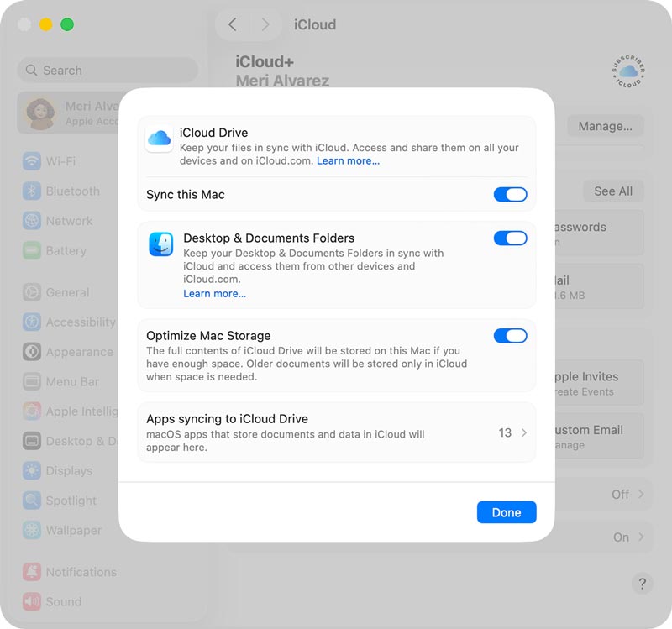Open Notifications bell icon in sidebar
This screenshot has width=672, height=629.
pyautogui.click(x=32, y=572)
